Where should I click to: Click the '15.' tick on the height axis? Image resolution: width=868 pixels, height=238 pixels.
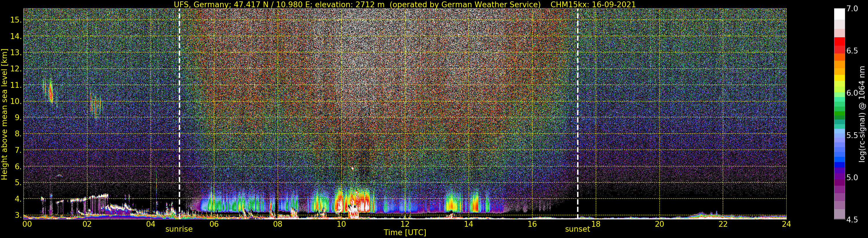(x=16, y=20)
